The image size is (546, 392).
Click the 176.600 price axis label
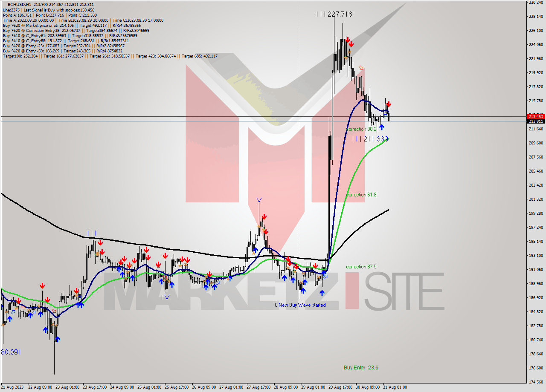tap(535, 368)
